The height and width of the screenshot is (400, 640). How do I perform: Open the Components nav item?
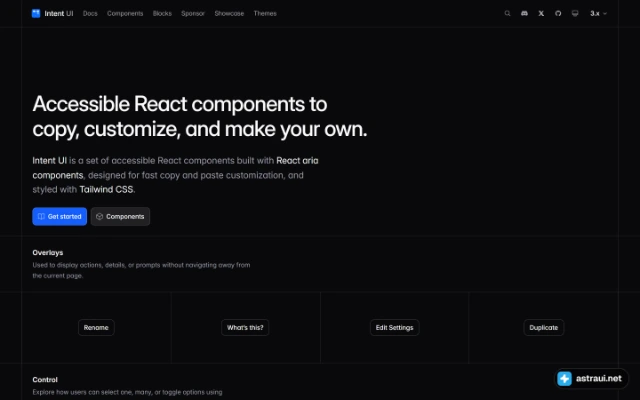(125, 13)
